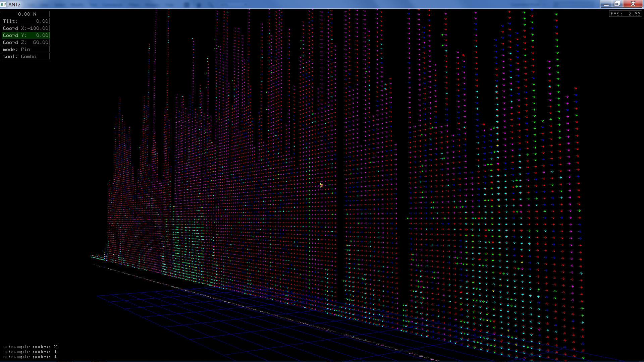The height and width of the screenshot is (362, 644).
Task: Click the FPS counter readout
Action: click(x=625, y=14)
